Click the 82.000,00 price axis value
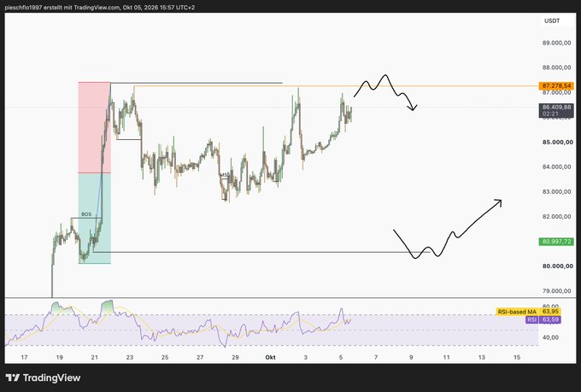The image size is (581, 392). (x=557, y=217)
